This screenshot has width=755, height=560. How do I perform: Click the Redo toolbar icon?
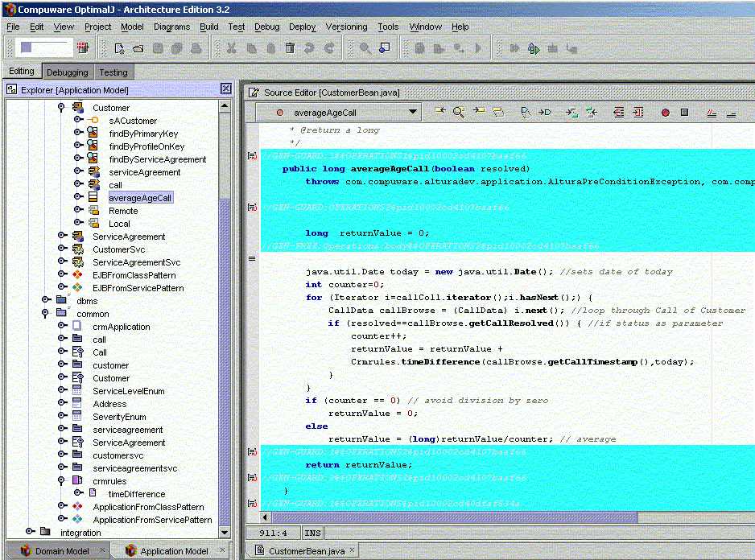pos(329,48)
